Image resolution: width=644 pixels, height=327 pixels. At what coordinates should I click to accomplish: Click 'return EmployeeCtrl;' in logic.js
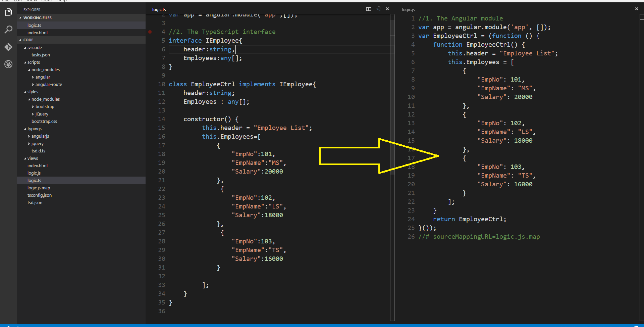tap(470, 219)
